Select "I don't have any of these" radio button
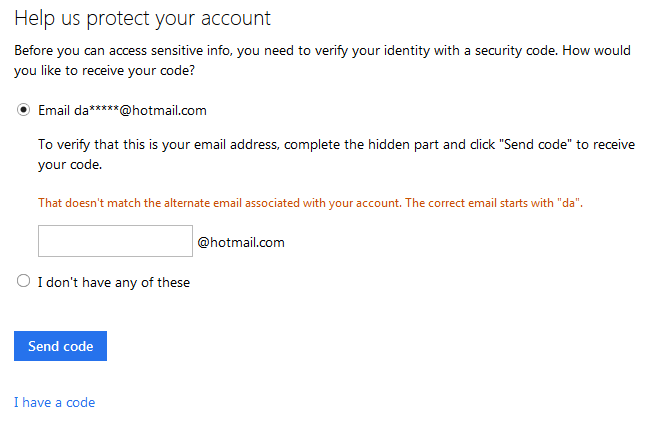654x428 pixels. tap(23, 282)
